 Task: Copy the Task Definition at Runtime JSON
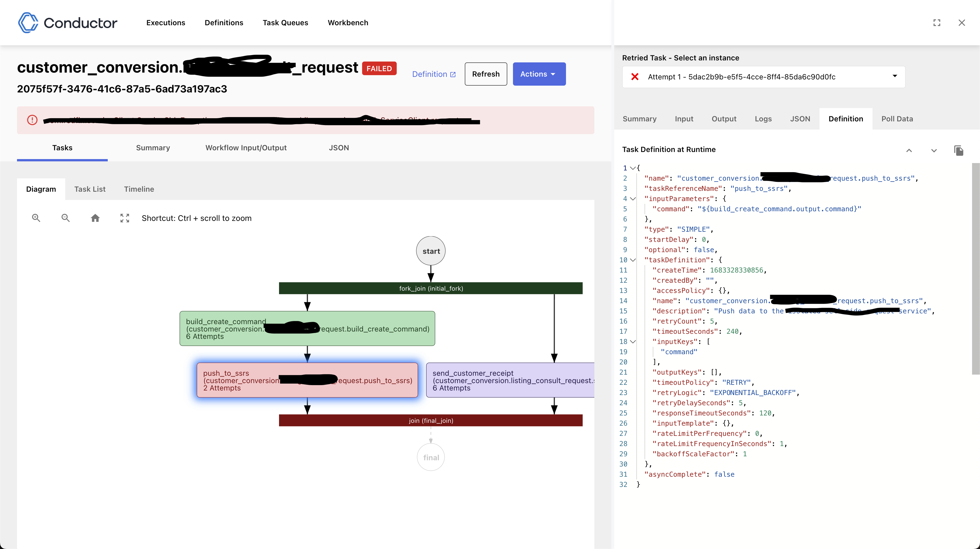click(x=959, y=150)
